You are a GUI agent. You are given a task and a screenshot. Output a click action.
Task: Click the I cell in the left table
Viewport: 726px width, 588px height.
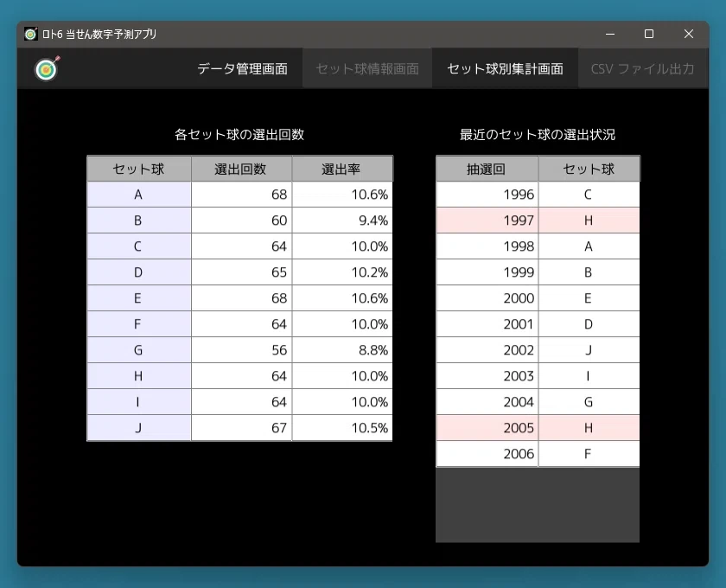[139, 402]
